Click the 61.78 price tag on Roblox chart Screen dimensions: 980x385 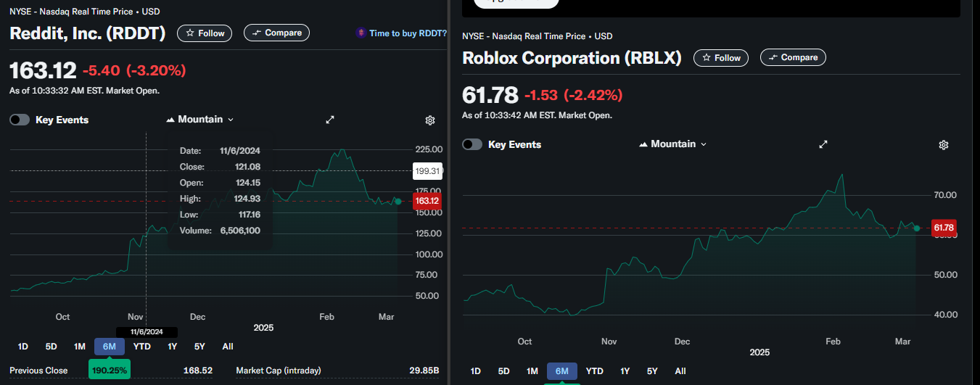click(944, 228)
